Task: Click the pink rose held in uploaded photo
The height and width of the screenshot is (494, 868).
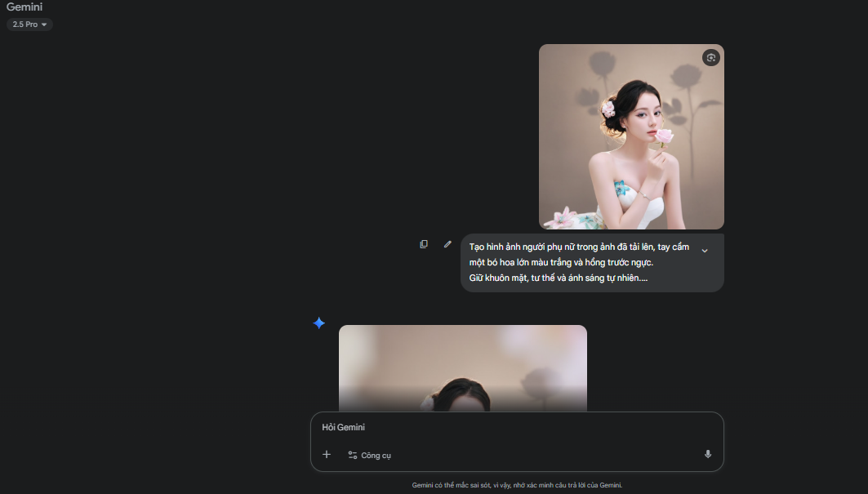Action: click(664, 136)
